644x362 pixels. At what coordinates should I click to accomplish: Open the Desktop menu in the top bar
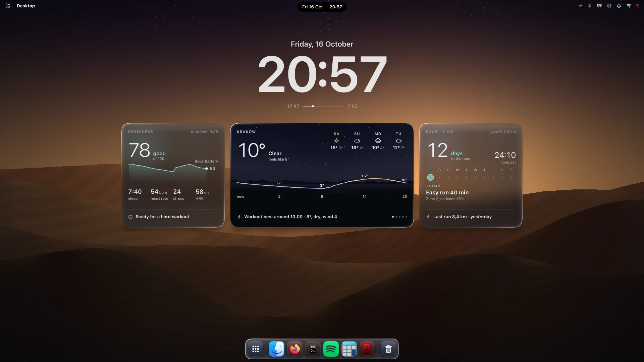point(26,6)
